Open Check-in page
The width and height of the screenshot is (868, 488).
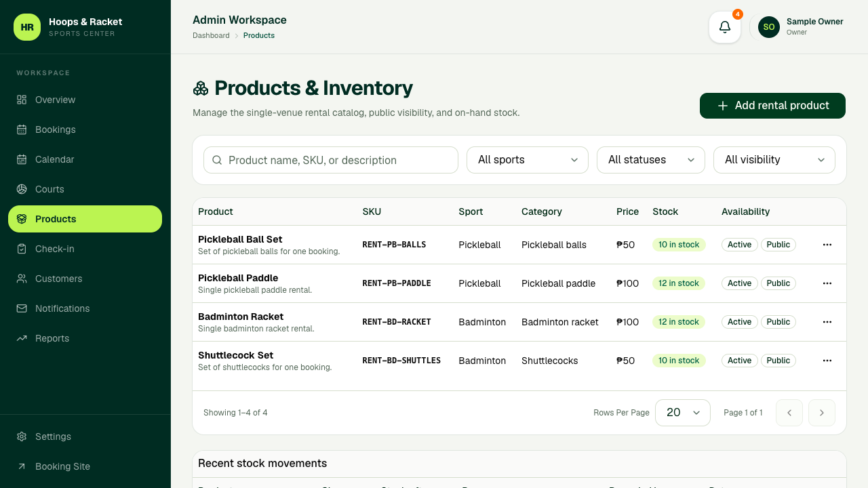pyautogui.click(x=85, y=249)
